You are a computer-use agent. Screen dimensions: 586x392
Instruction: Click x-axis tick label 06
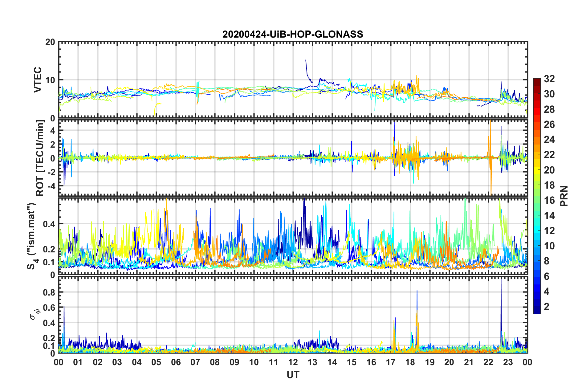(x=176, y=362)
